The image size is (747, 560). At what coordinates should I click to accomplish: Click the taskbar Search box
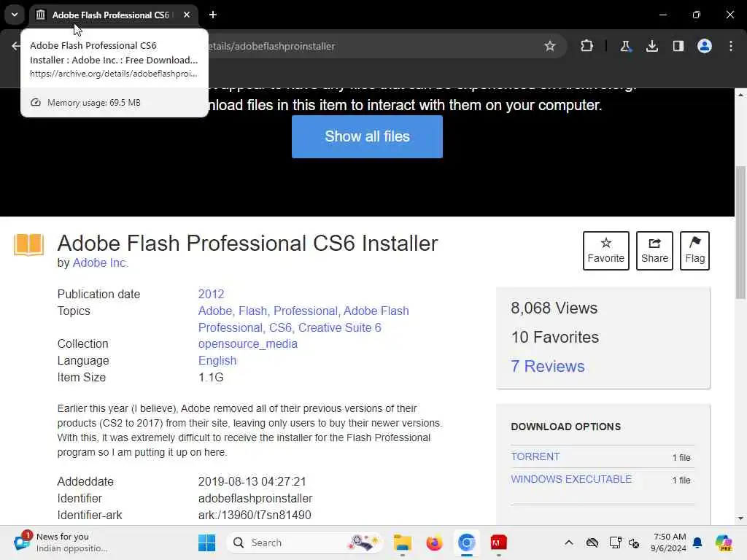[x=306, y=542]
